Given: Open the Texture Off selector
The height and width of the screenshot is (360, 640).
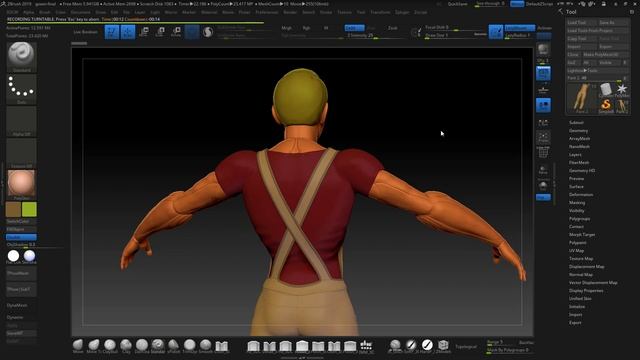Looking at the screenshot, I should (x=22, y=153).
